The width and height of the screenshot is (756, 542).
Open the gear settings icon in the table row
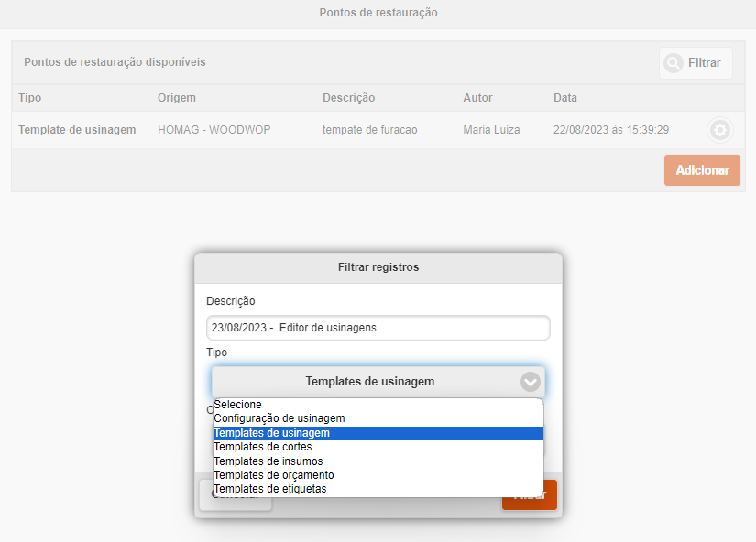719,131
